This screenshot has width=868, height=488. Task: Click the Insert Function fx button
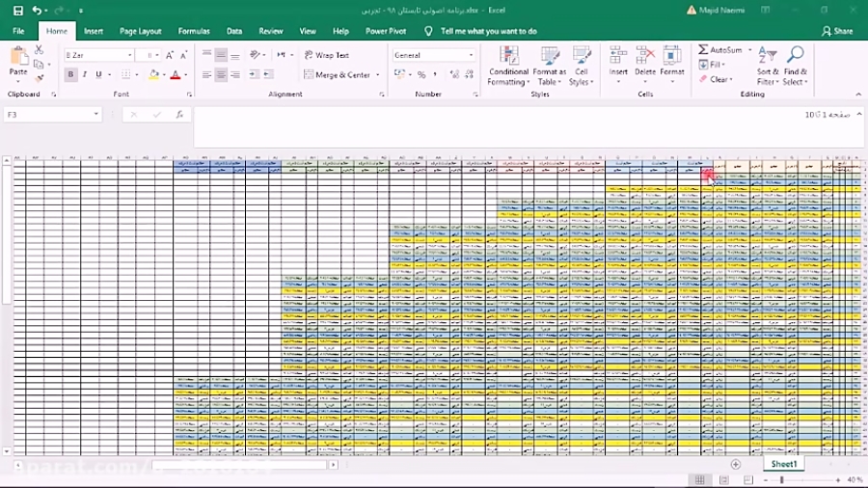(180, 115)
